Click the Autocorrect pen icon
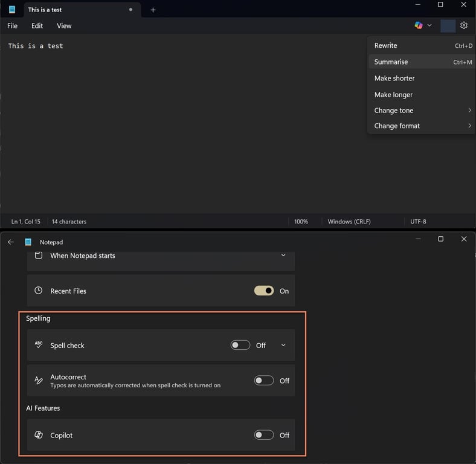The image size is (476, 464). (x=39, y=380)
